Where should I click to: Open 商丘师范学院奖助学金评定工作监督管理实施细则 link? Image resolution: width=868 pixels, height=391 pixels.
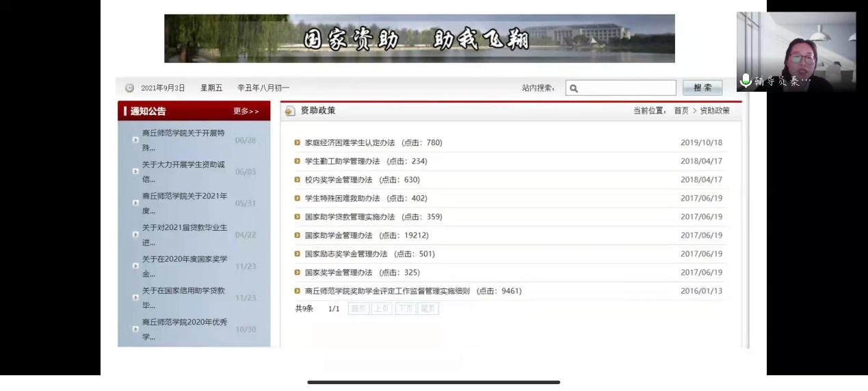[x=387, y=291]
